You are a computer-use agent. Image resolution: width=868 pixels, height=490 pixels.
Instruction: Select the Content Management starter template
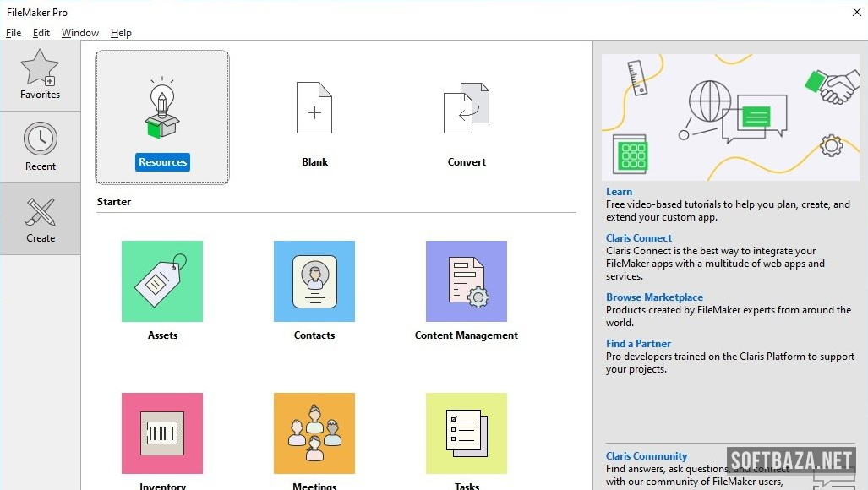pos(467,281)
